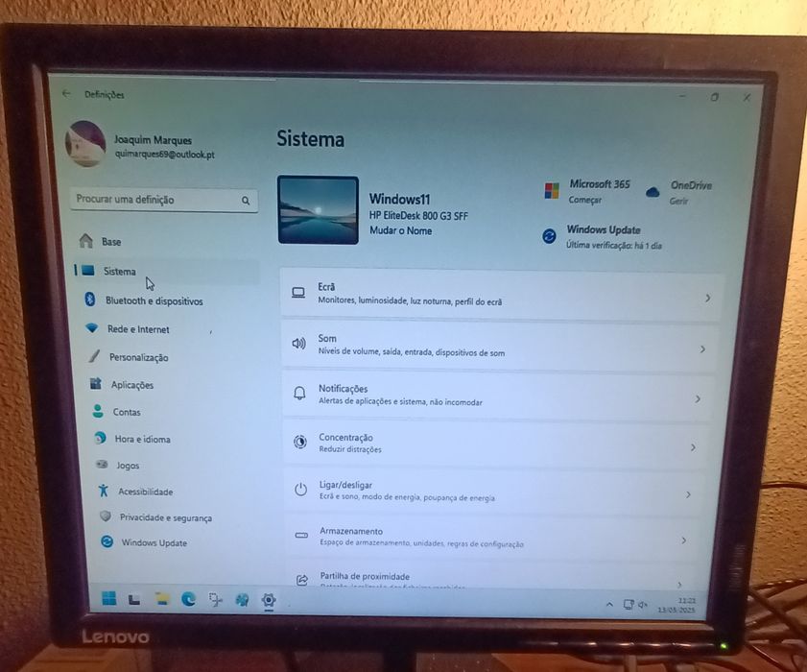The image size is (807, 672).
Task: Open Joaquim Marques profile picture
Action: [x=85, y=144]
